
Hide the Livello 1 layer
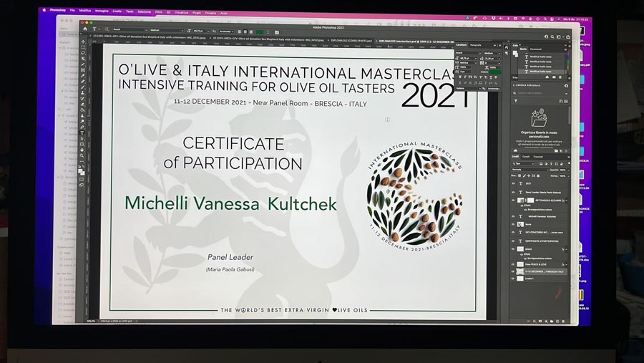pos(513,279)
